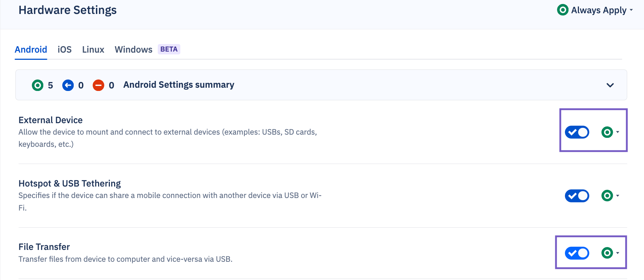The height and width of the screenshot is (280, 644).
Task: Click Hotspot & USB Tethering green apply icon
Action: click(607, 196)
